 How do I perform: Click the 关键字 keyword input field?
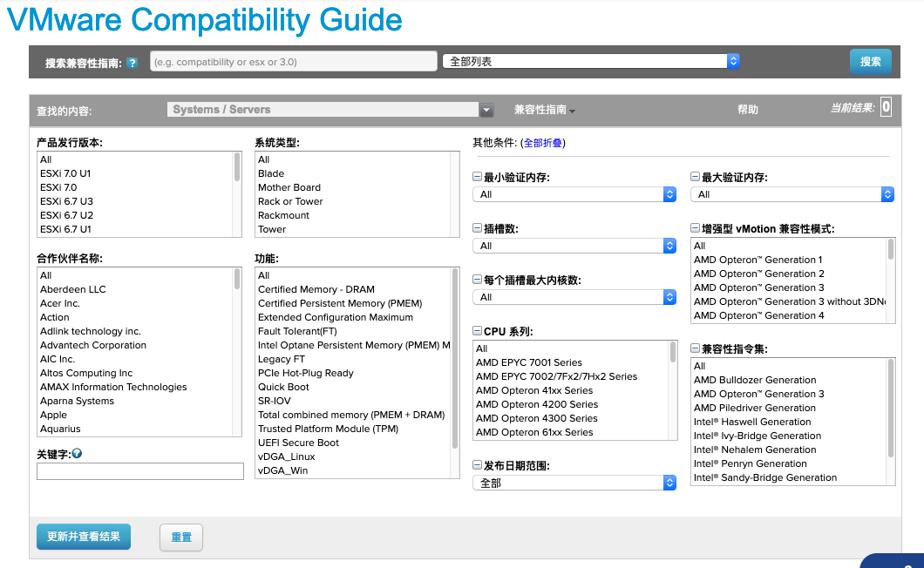tap(140, 471)
